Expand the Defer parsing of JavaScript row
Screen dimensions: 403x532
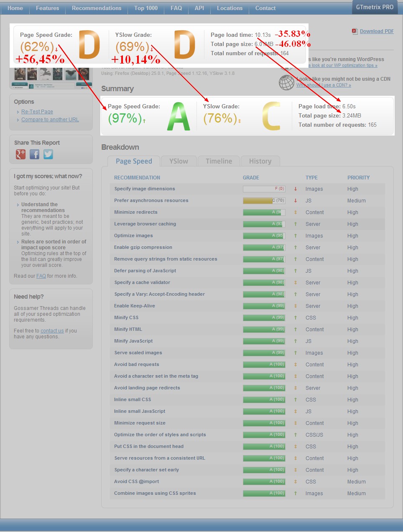pos(145,271)
